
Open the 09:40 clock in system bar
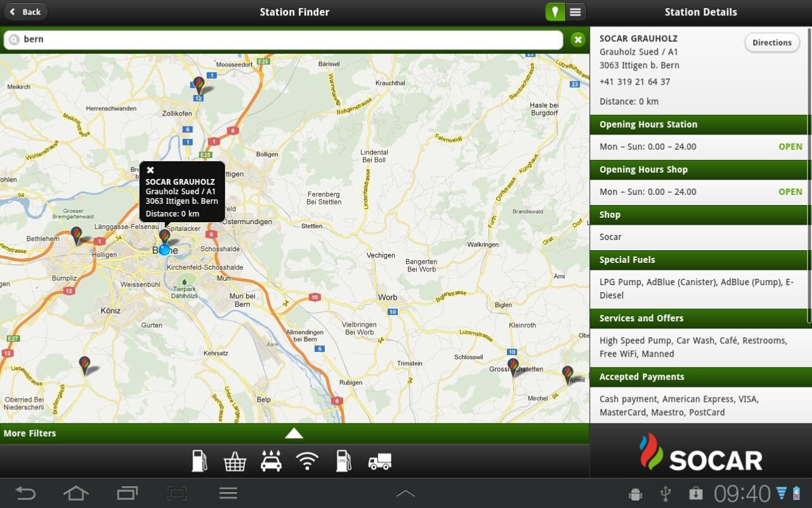(x=742, y=493)
